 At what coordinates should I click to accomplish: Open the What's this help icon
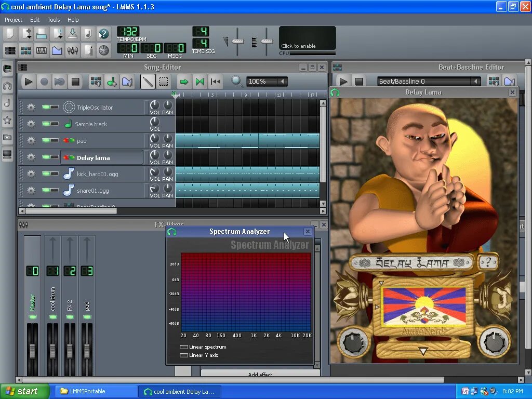(103, 34)
